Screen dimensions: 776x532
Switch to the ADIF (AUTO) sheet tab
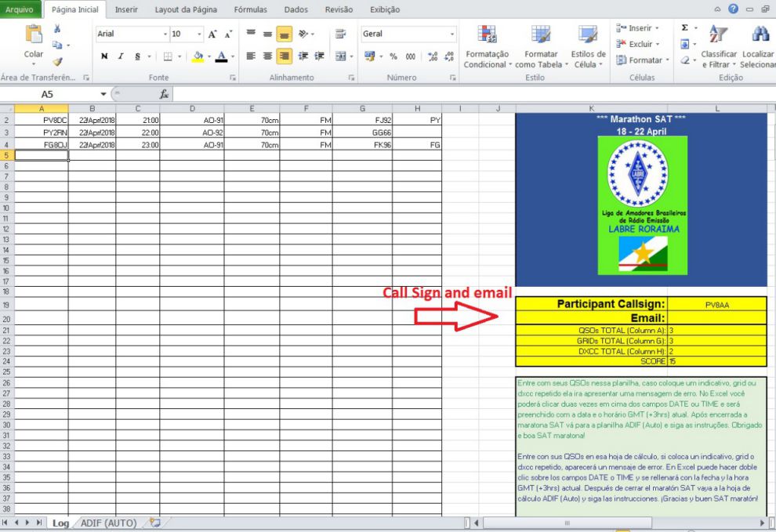pos(108,523)
